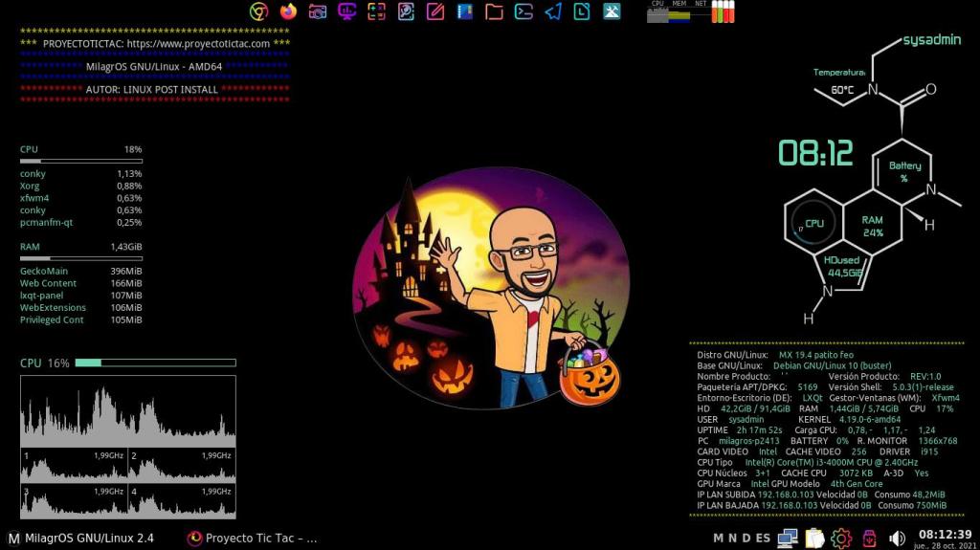The image size is (980, 550).
Task: Open the settings gear tray icon
Action: [841, 538]
